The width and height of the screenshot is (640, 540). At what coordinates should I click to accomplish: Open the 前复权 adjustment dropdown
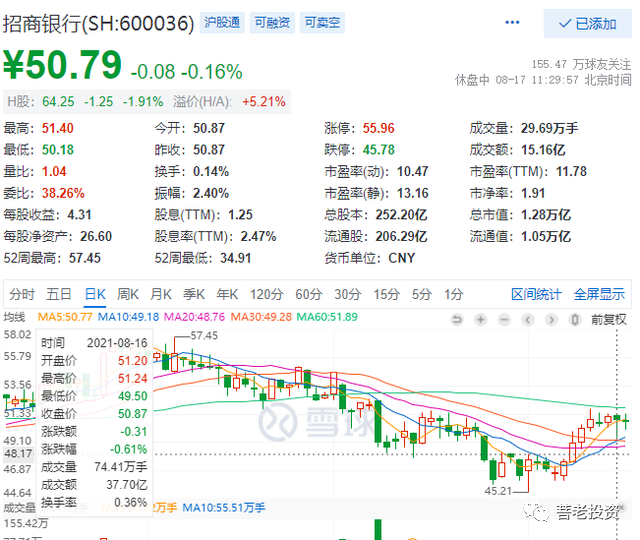[609, 319]
